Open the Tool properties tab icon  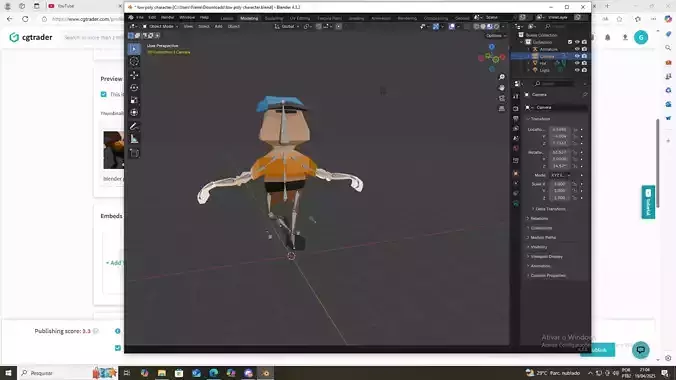pos(516,96)
